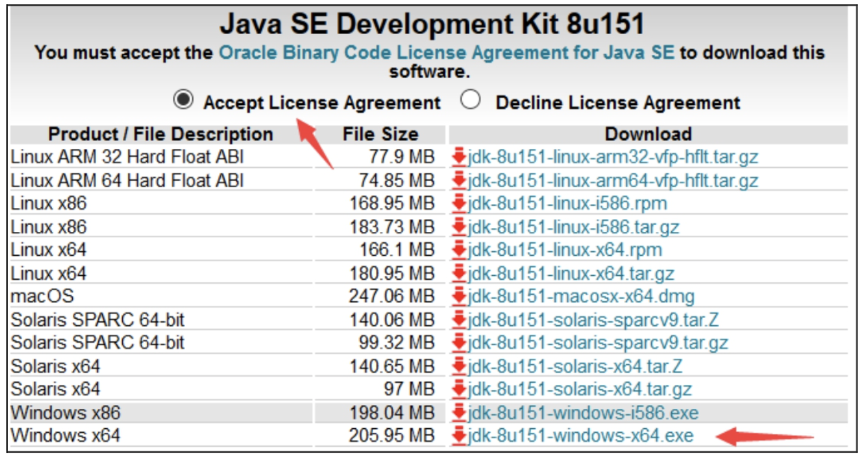
Task: Click red download icon for linux-arm32 file
Action: (x=459, y=157)
